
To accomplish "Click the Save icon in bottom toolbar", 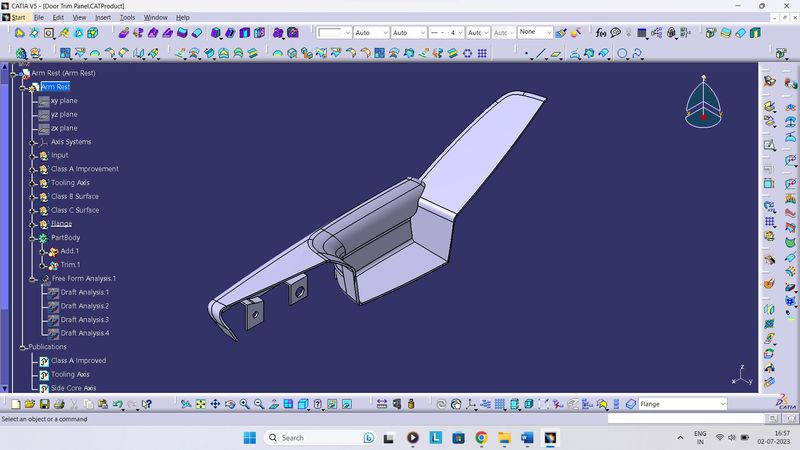I will pyautogui.click(x=45, y=404).
